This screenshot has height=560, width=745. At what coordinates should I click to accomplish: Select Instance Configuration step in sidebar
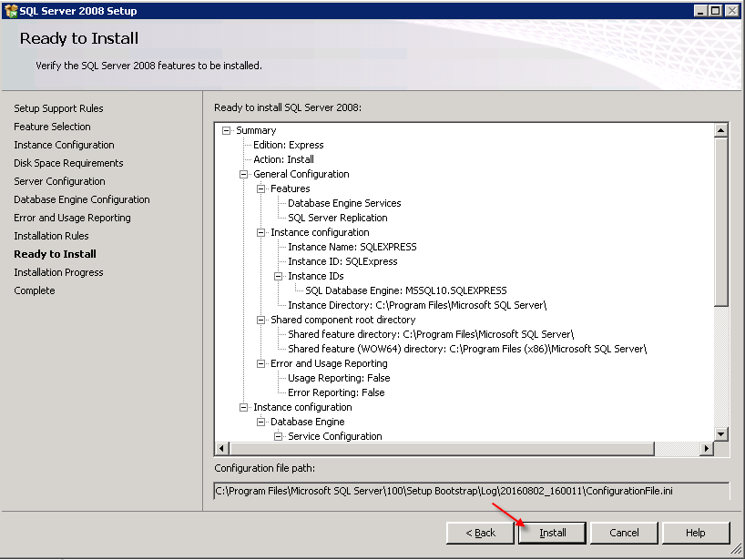point(64,145)
